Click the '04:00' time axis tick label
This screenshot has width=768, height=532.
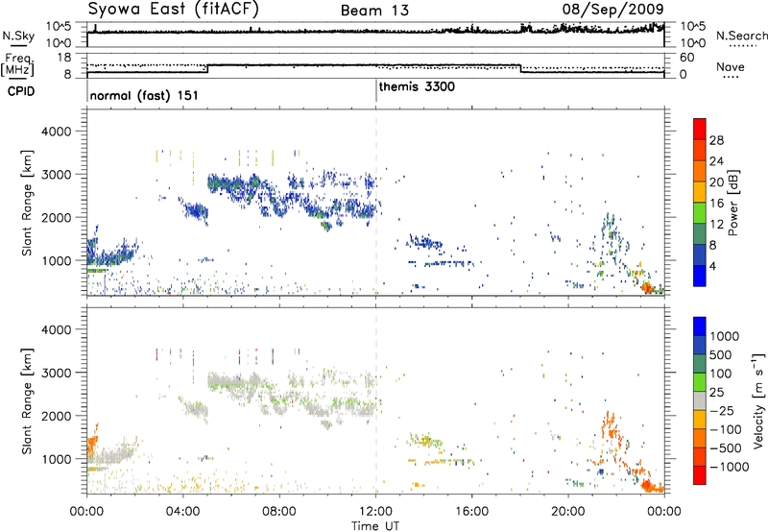(x=183, y=512)
